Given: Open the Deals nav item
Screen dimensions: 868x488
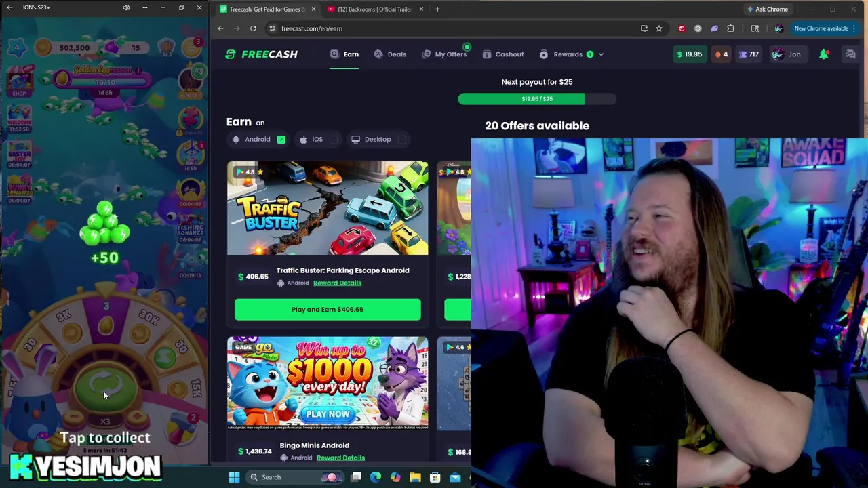Looking at the screenshot, I should [390, 54].
